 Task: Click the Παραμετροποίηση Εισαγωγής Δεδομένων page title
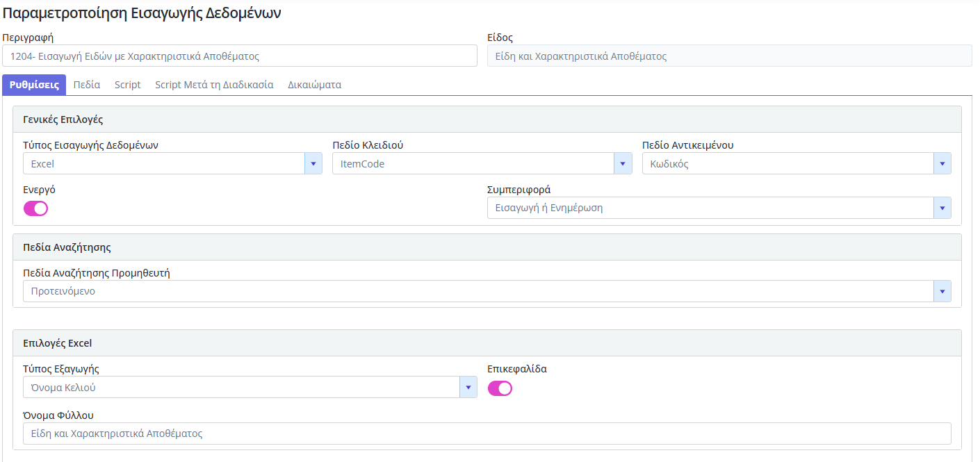(142, 13)
